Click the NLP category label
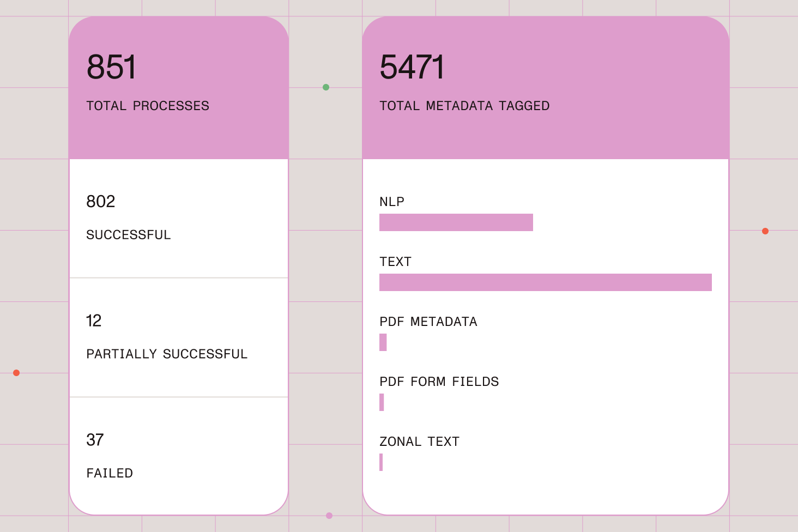 392,202
